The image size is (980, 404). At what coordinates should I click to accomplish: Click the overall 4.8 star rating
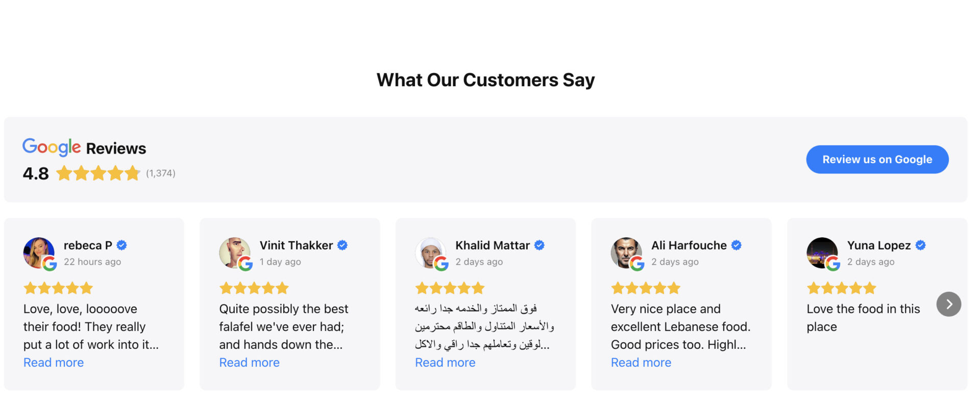98,173
